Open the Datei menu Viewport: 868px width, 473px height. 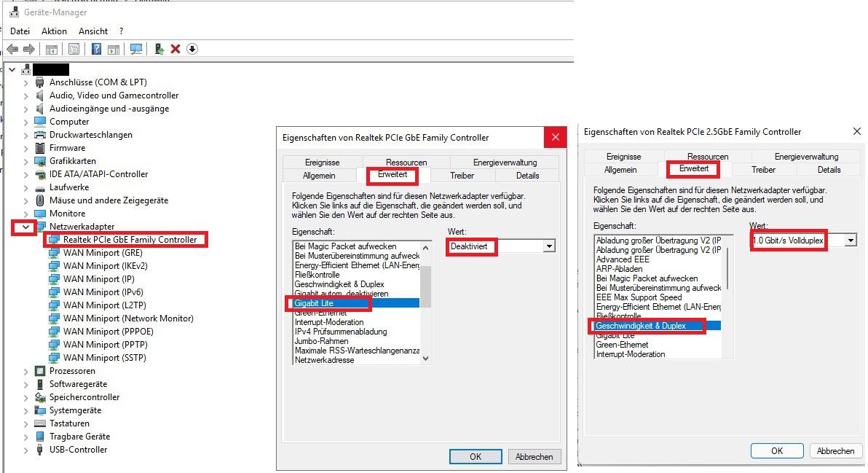tap(20, 31)
